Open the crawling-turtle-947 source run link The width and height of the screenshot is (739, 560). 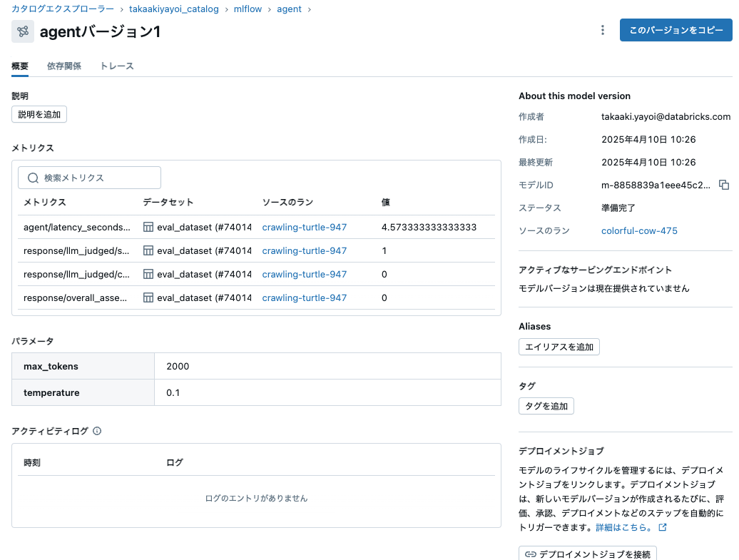click(305, 227)
